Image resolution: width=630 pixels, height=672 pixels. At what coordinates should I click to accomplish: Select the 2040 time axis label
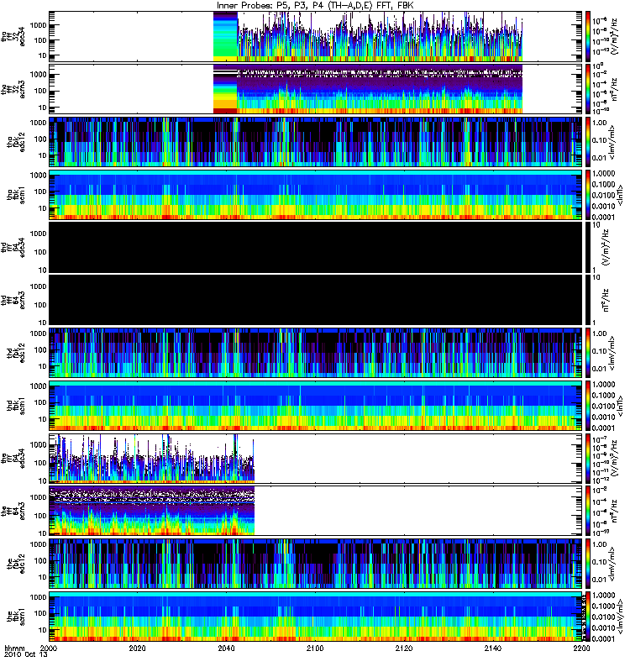[226, 648]
